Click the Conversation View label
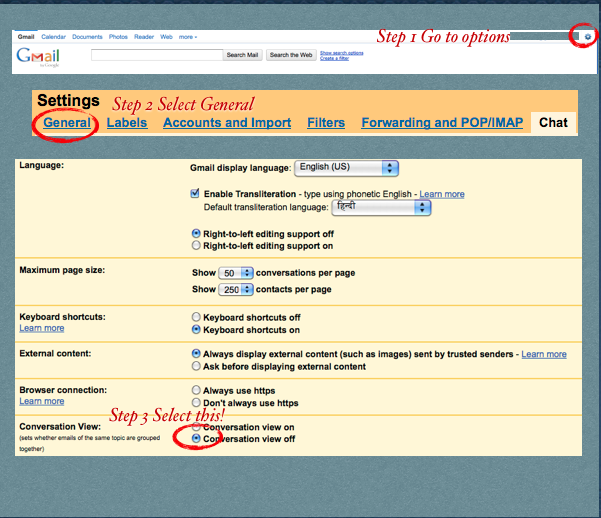Screen dimensions: 601x518 click(x=60, y=426)
